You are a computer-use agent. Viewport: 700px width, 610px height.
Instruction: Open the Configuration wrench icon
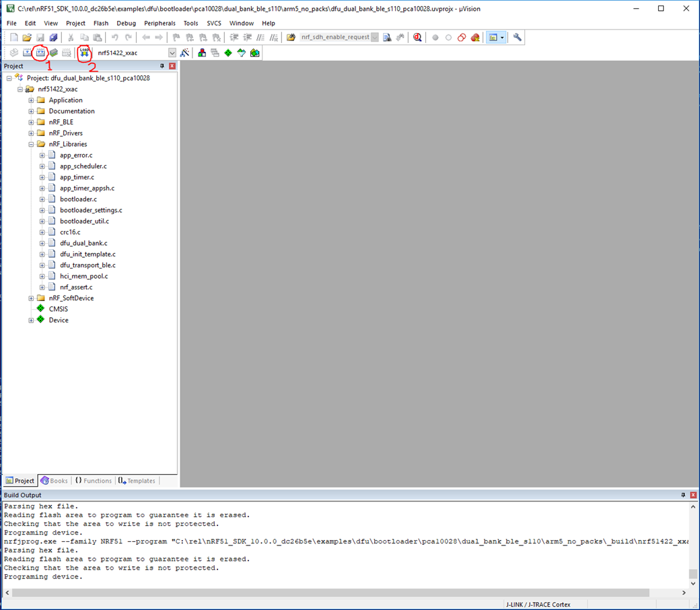(517, 38)
